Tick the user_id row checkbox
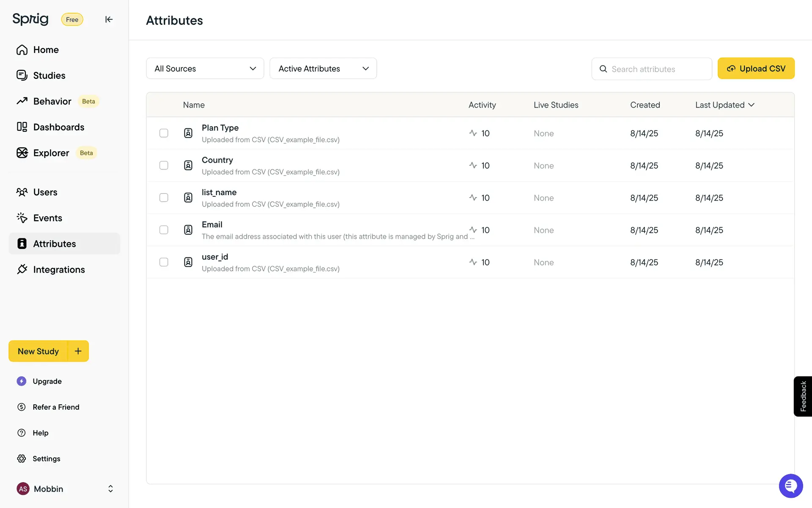This screenshot has width=812, height=508. 164,262
